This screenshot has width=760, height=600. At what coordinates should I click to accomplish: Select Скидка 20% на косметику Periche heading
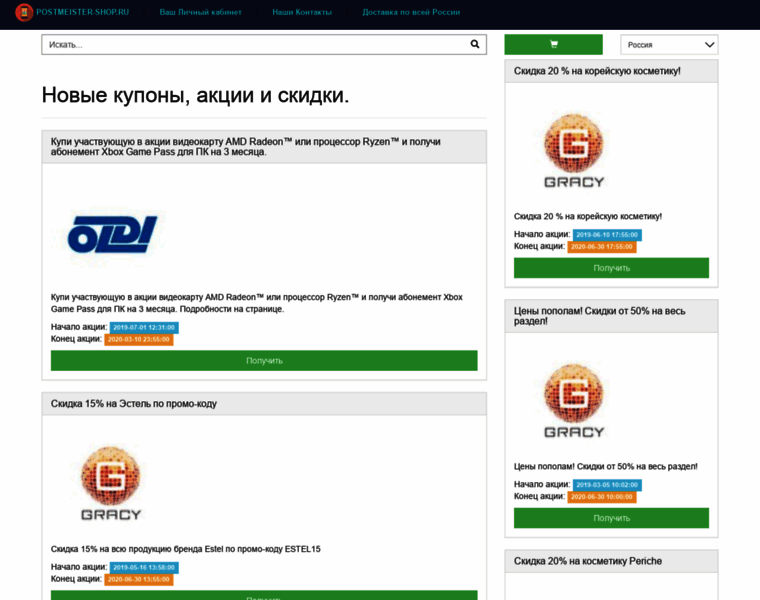pos(587,561)
